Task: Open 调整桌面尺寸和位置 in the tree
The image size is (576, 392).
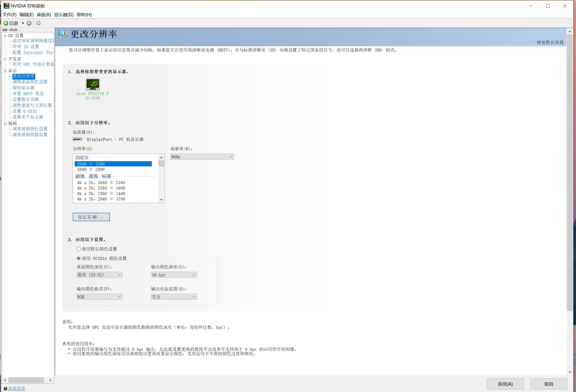Action: [x=32, y=105]
